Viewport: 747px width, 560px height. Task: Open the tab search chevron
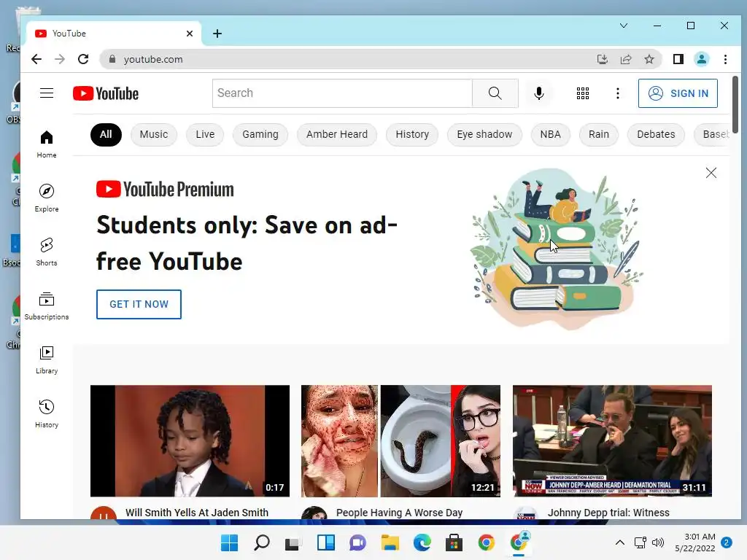(x=624, y=26)
